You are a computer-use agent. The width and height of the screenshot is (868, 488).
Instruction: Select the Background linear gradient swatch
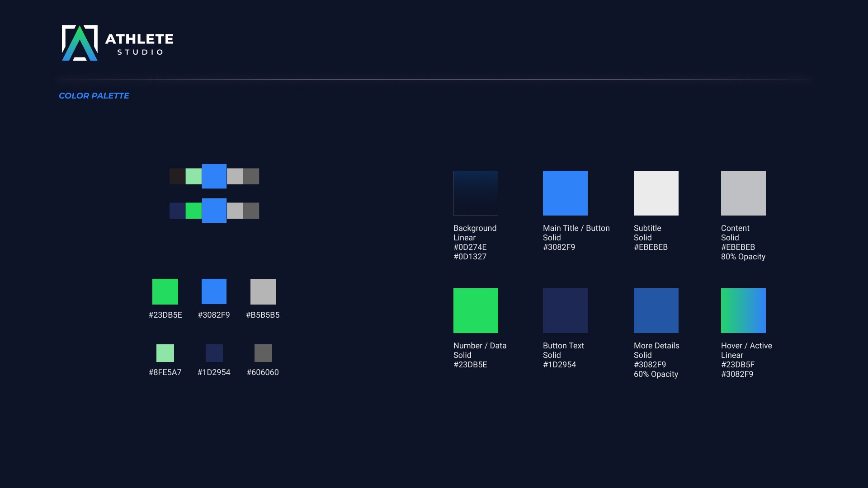pos(476,193)
